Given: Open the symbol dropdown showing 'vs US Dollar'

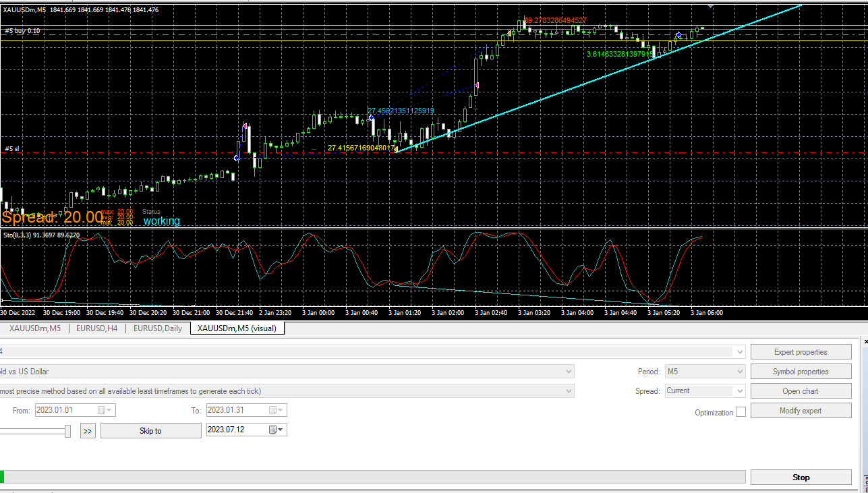Looking at the screenshot, I should coord(569,372).
